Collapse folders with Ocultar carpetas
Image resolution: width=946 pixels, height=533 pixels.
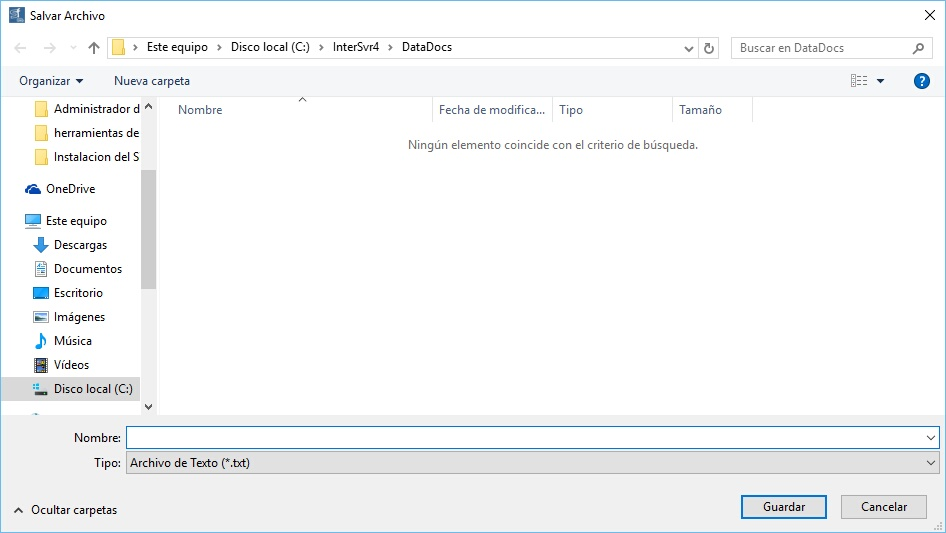[66, 510]
